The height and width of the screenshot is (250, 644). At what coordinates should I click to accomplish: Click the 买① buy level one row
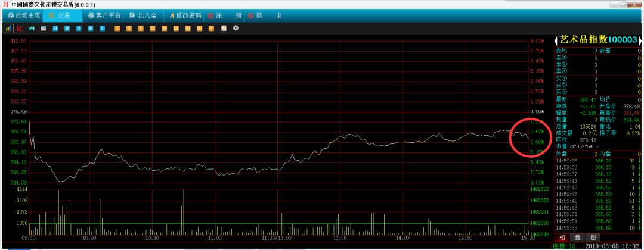598,79
